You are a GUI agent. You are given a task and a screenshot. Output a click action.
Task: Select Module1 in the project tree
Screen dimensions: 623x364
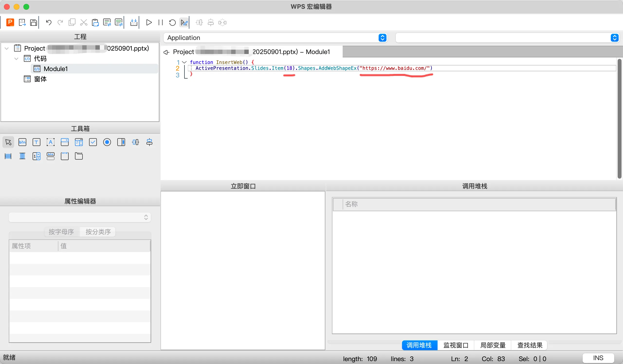click(55, 69)
